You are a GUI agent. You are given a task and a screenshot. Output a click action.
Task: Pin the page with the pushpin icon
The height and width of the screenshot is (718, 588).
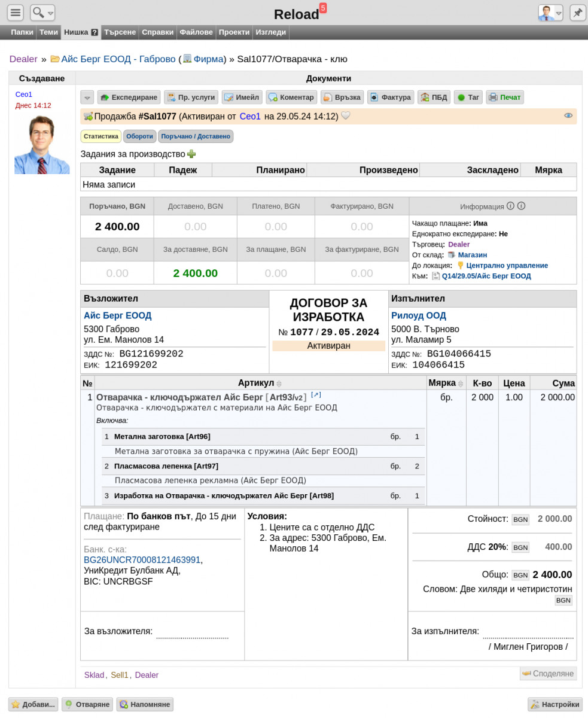coord(578,13)
